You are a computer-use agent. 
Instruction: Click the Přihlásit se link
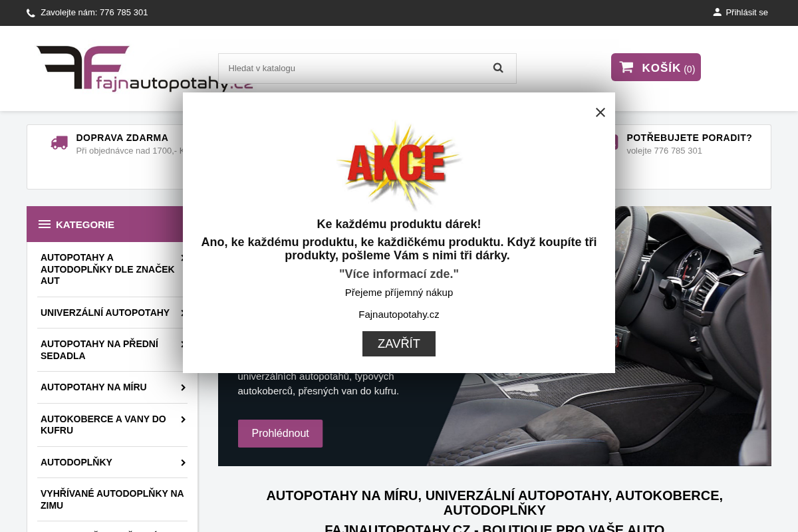point(747,13)
